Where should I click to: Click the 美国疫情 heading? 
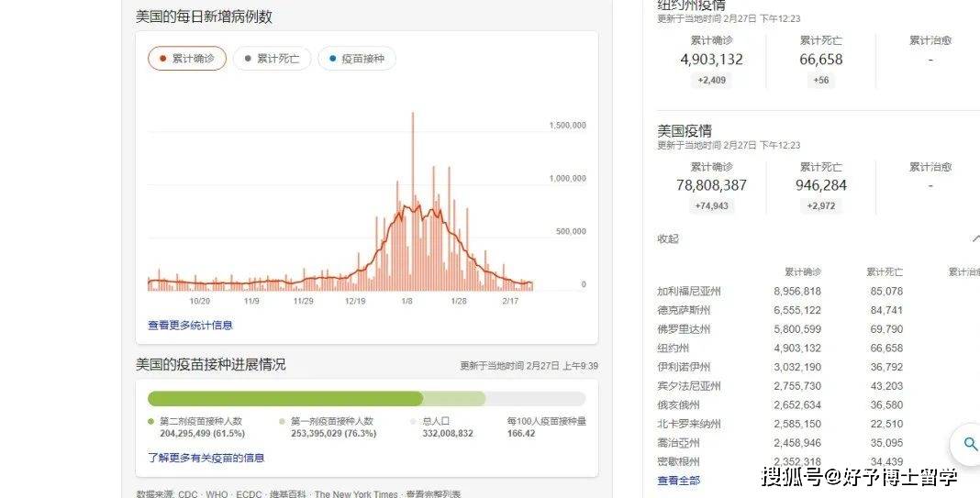[x=685, y=130]
